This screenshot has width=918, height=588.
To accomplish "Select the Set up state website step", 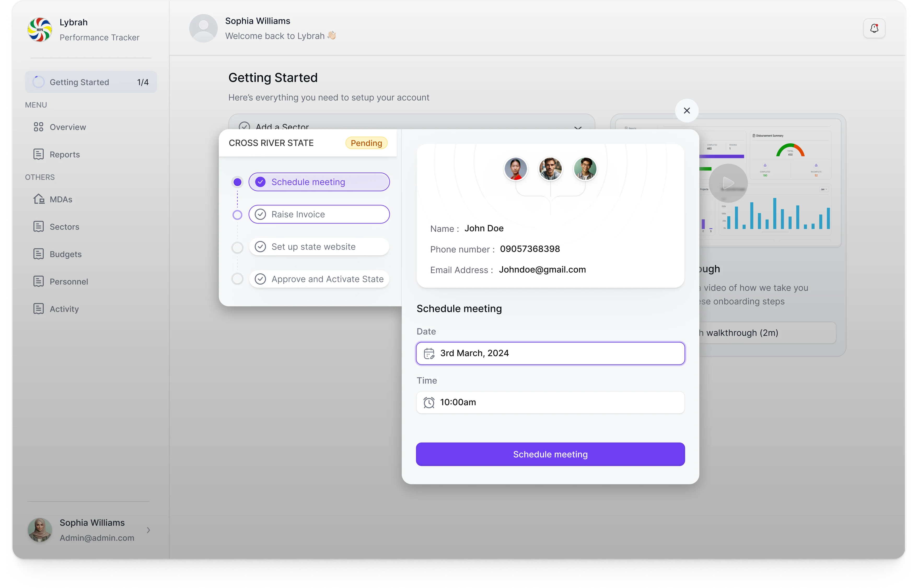I will point(319,247).
